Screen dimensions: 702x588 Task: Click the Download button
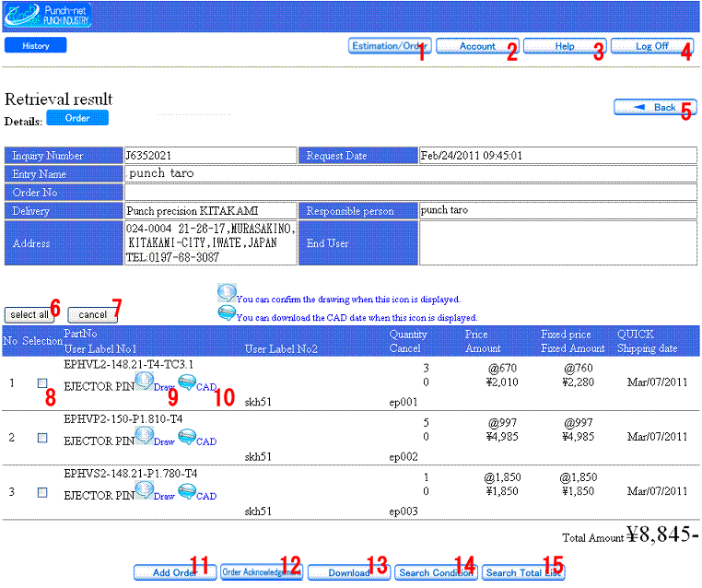[349, 572]
